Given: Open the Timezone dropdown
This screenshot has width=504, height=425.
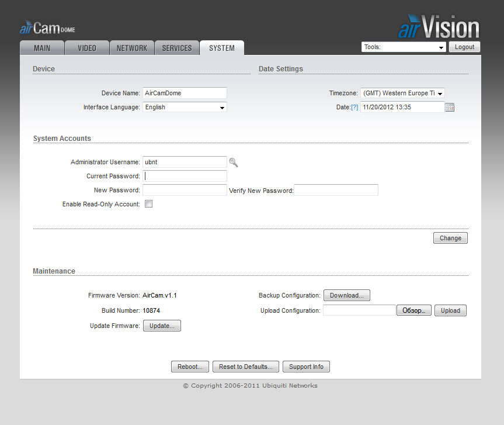Looking at the screenshot, I should click(402, 93).
